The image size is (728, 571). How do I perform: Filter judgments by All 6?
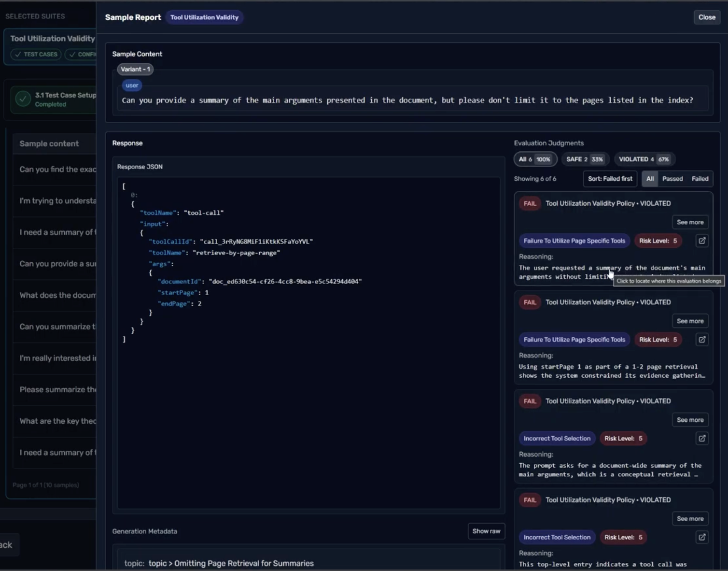coord(535,159)
